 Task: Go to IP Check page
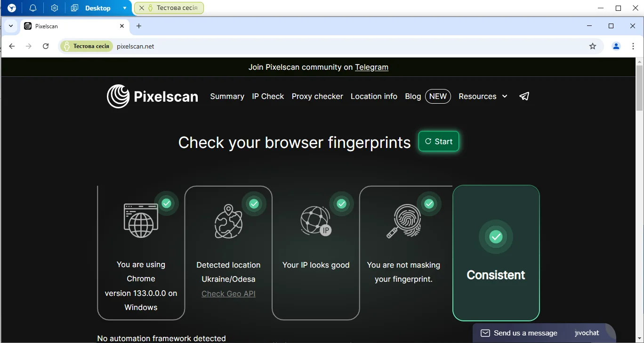click(268, 96)
